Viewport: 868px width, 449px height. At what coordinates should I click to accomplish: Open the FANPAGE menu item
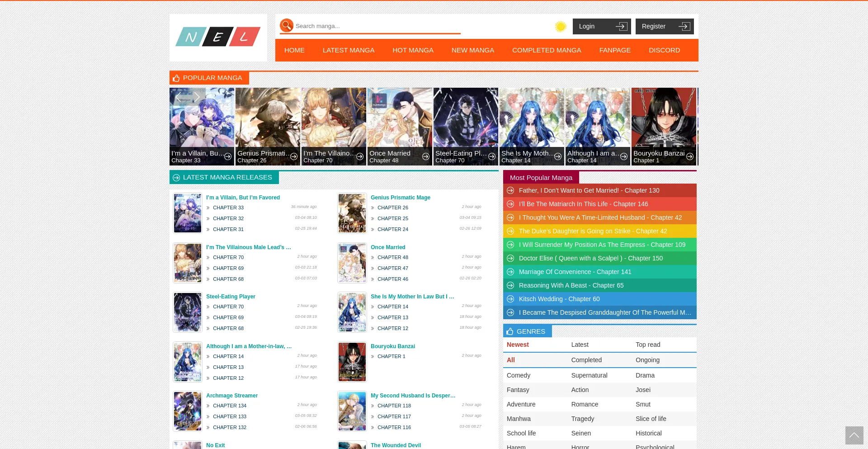pyautogui.click(x=615, y=50)
